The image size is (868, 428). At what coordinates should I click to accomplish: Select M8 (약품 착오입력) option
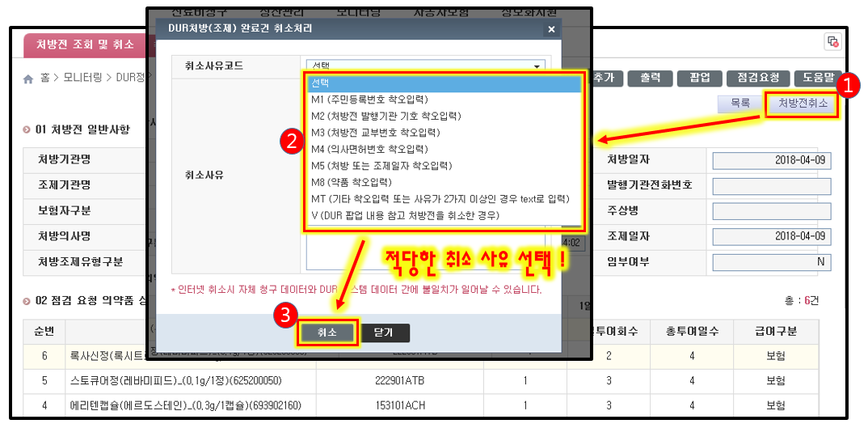click(352, 182)
